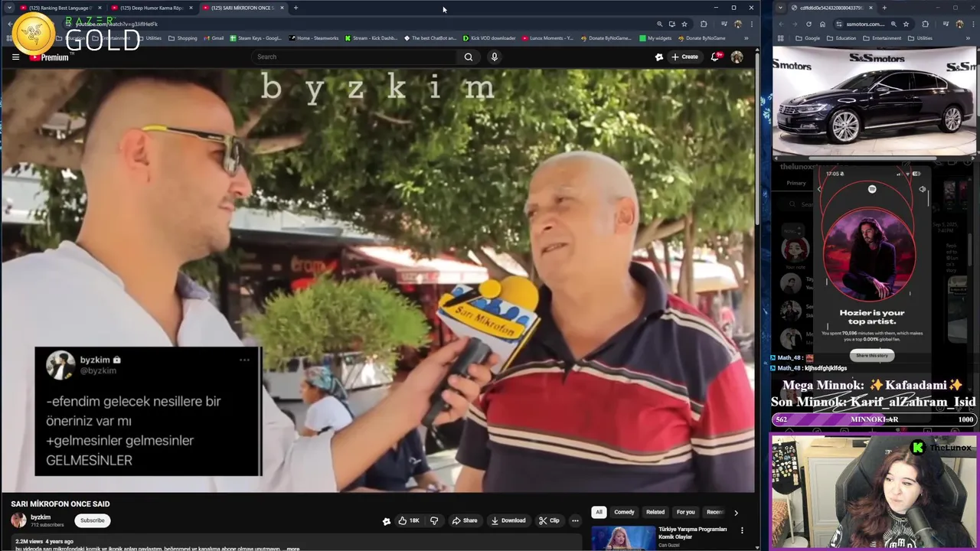
Task: Click the Create video button
Action: point(684,57)
